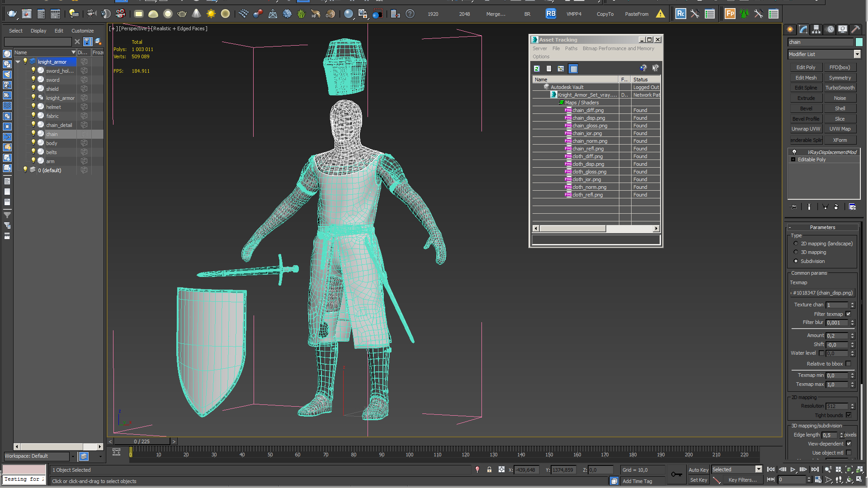Toggle visibility of sword layer

click(x=33, y=79)
